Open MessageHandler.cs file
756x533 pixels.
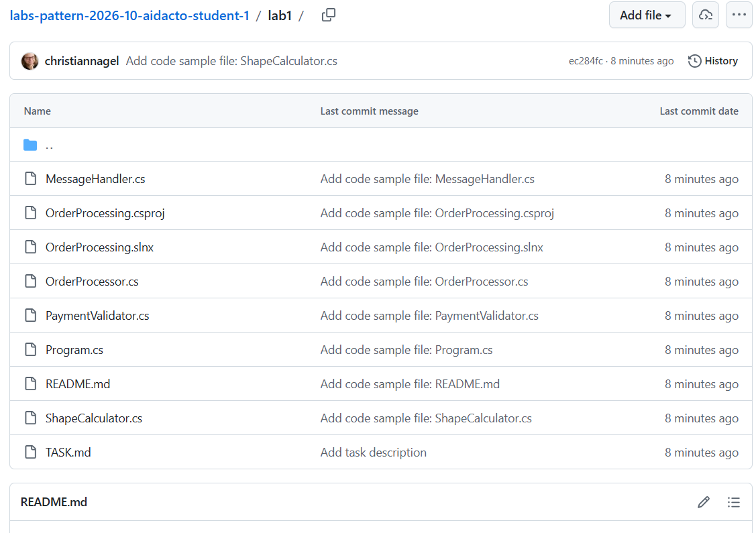point(95,179)
